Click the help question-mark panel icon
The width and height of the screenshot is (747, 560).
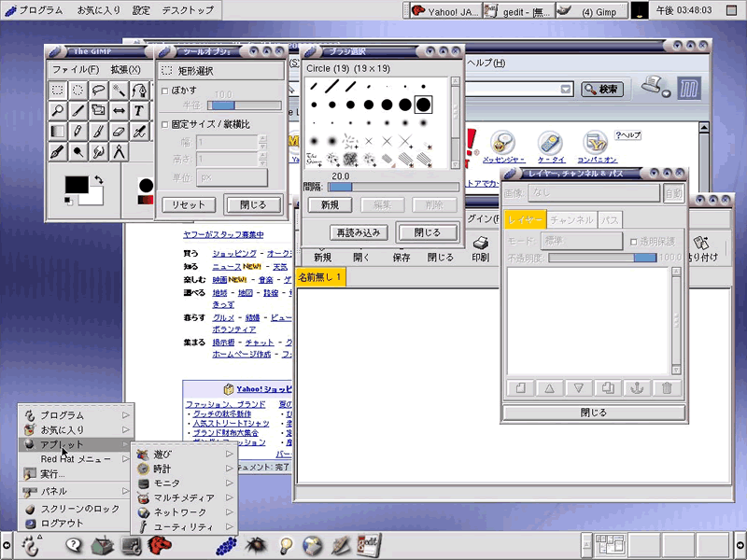tap(74, 545)
